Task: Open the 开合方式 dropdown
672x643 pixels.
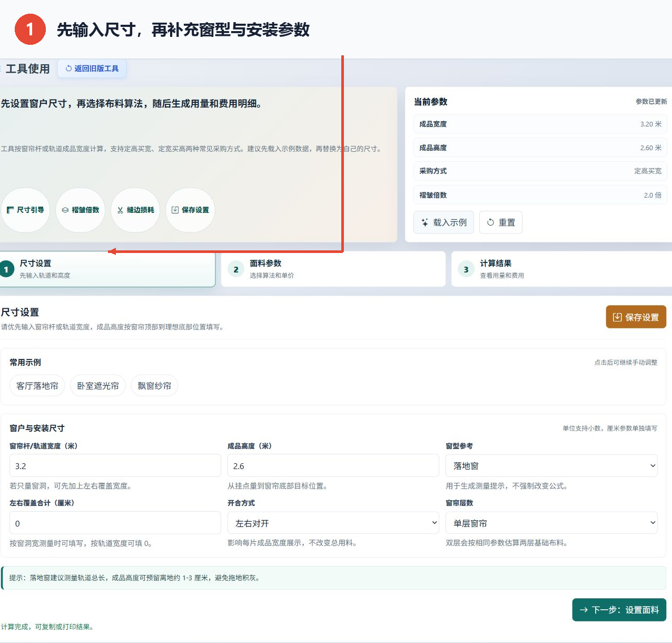Action: tap(333, 523)
